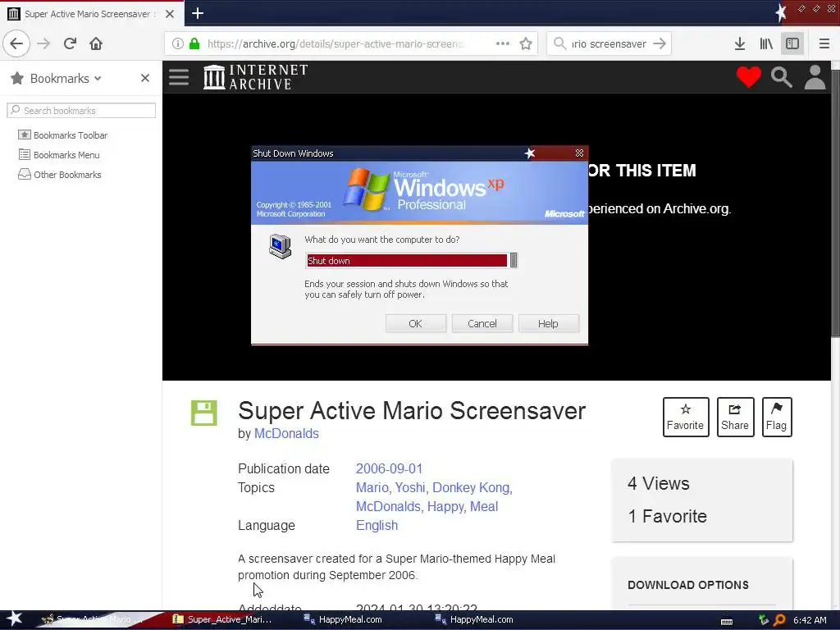Screen dimensions: 840x630
Task: Click the page vertical scrollbar thumb
Action: point(835,203)
